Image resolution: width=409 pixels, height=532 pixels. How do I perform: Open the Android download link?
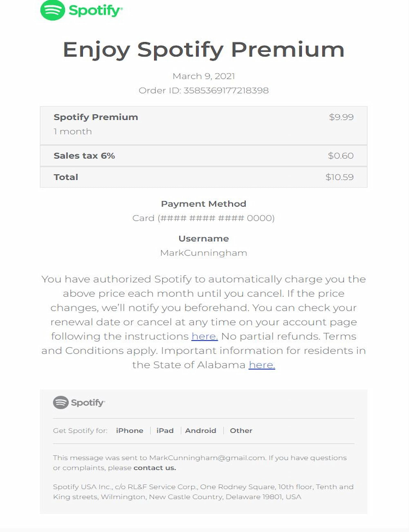pos(201,431)
